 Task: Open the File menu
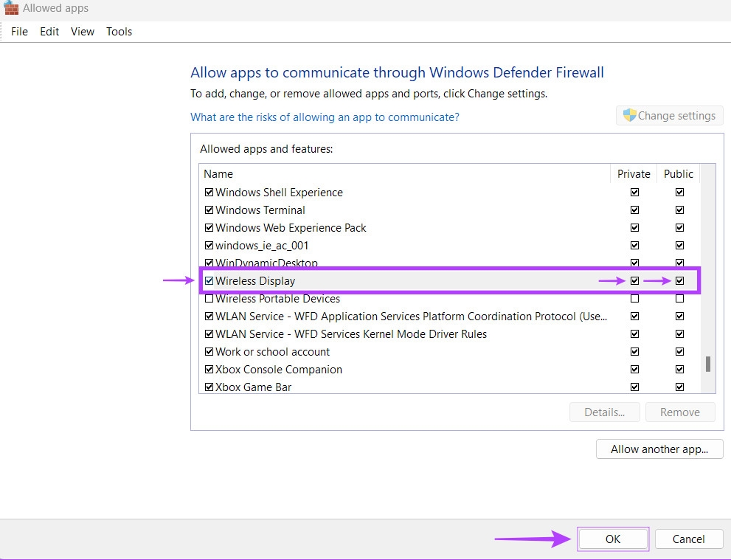pyautogui.click(x=19, y=32)
